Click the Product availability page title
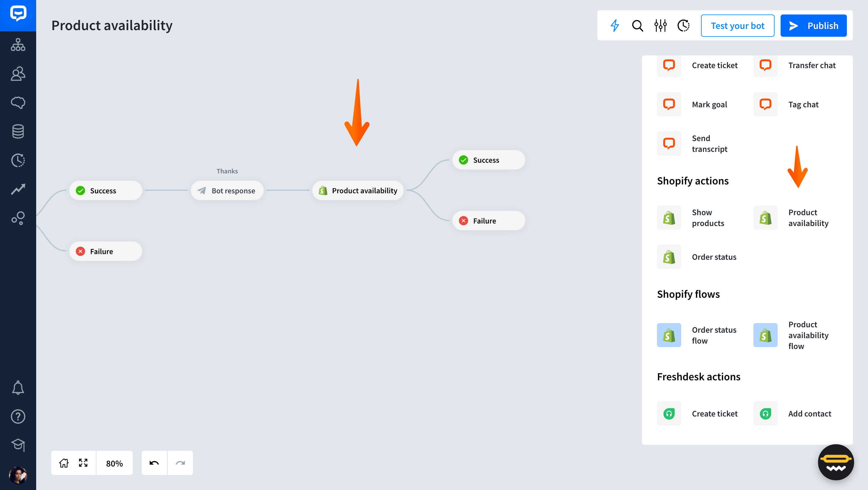868x490 pixels. (112, 26)
